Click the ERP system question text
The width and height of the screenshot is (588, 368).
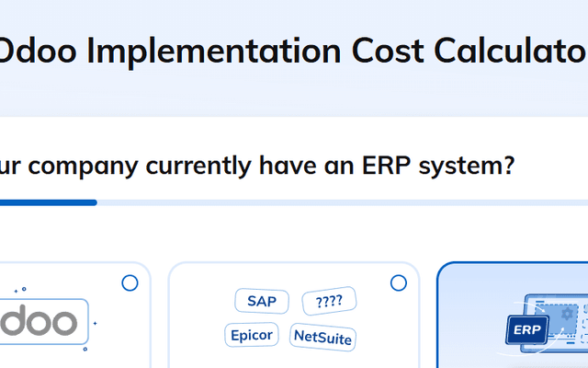(x=257, y=166)
